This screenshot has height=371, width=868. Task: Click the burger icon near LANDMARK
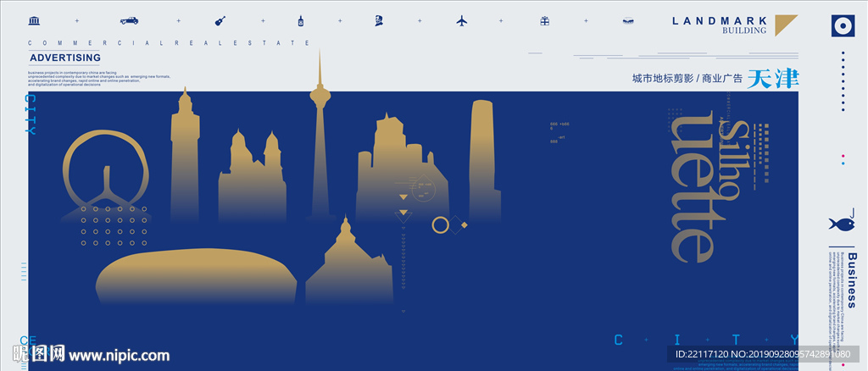(x=628, y=21)
